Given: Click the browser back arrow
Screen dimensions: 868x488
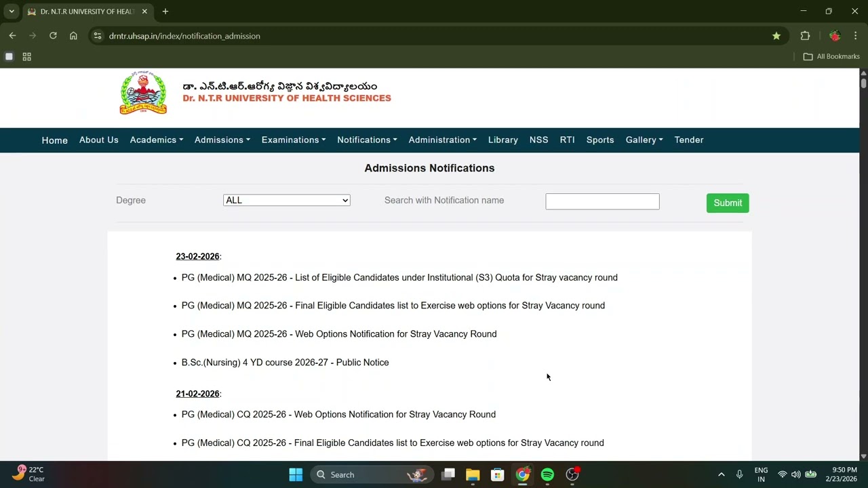Looking at the screenshot, I should tap(12, 36).
